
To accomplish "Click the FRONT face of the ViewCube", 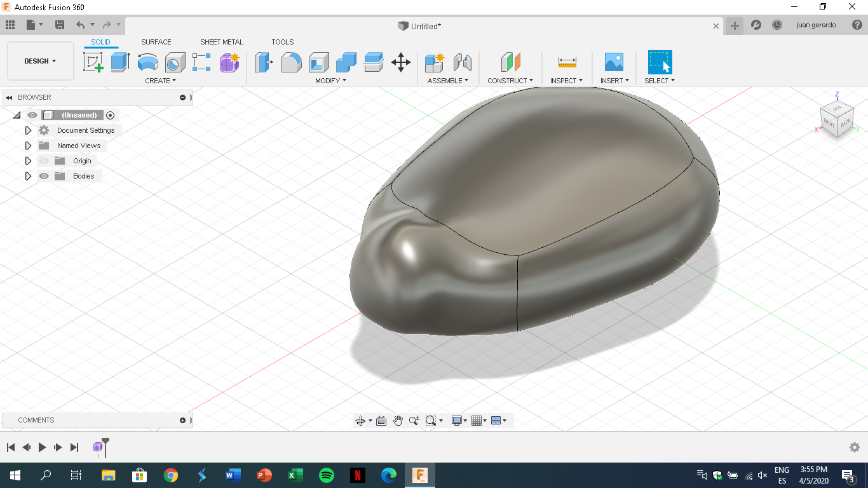I will pos(829,126).
